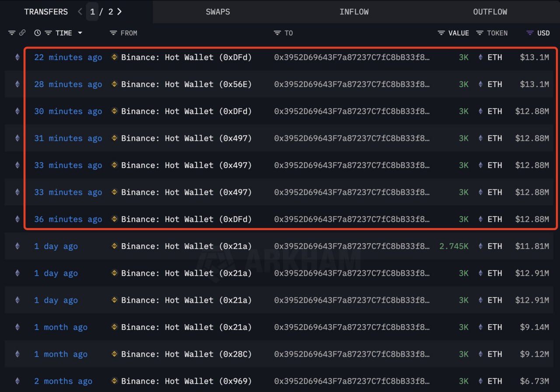Screen dimensions: 560x392
Task: Click Binance logo in 28 minutes ago row
Action: 115,84
